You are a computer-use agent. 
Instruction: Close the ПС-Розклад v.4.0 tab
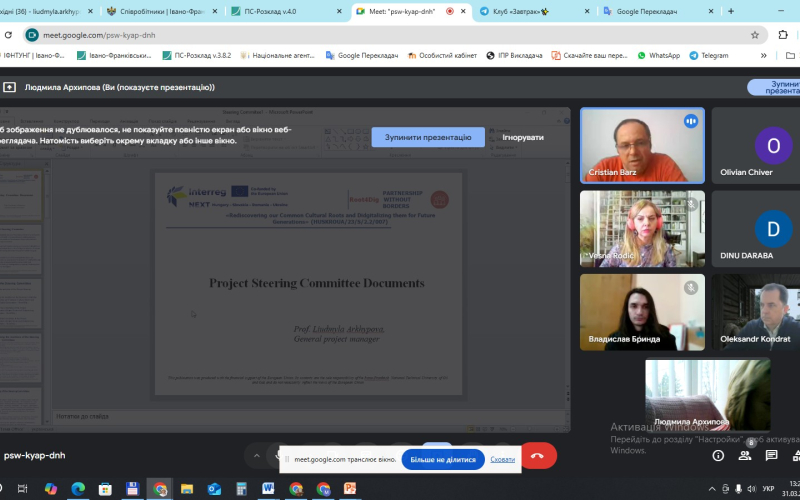[x=339, y=11]
